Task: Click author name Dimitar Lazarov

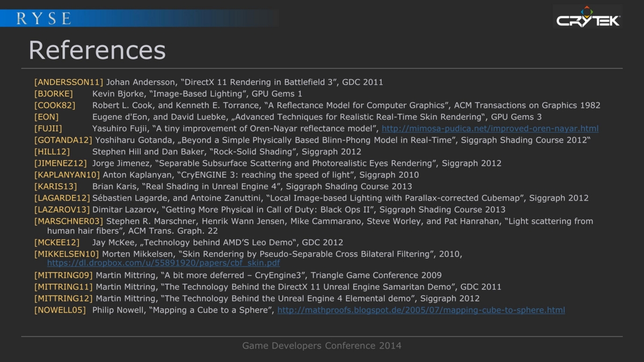Action: pos(125,210)
